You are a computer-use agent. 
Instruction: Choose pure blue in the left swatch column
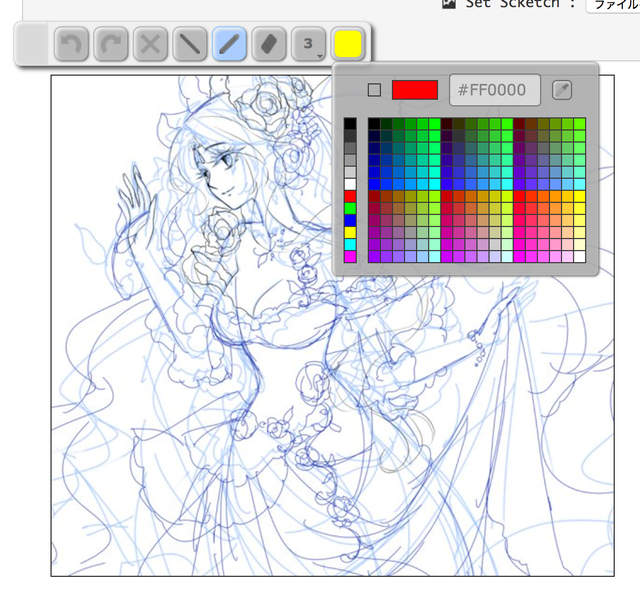(350, 220)
